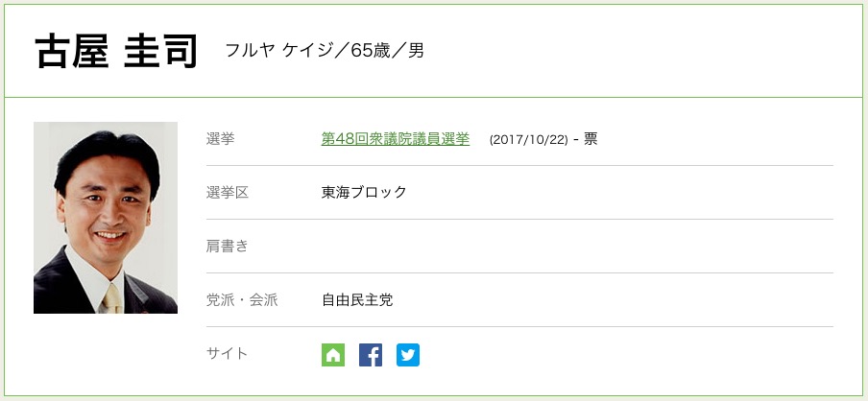Click the election date (2017/10/22)
This screenshot has width=868, height=401.
click(x=527, y=140)
